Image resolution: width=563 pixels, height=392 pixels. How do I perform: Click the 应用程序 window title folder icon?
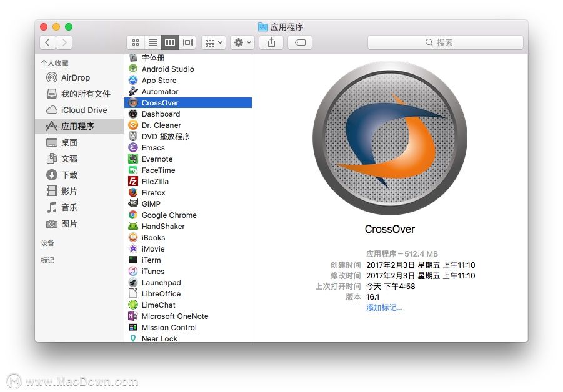pos(263,27)
